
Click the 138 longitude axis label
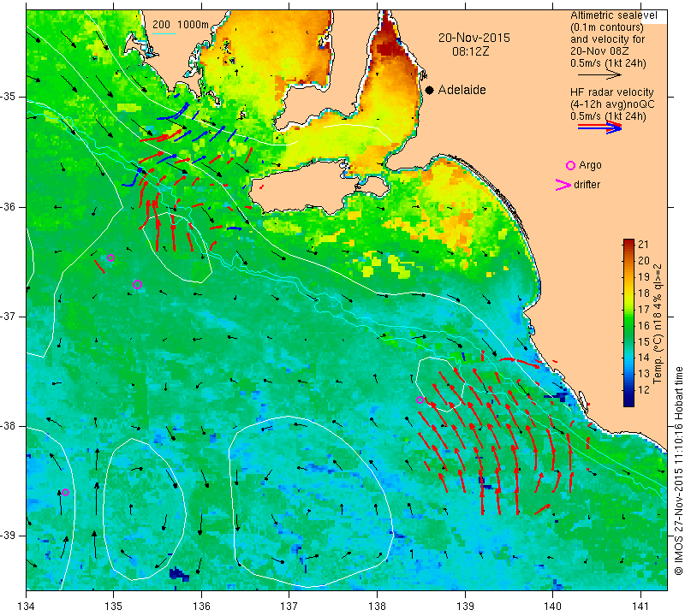[x=377, y=606]
